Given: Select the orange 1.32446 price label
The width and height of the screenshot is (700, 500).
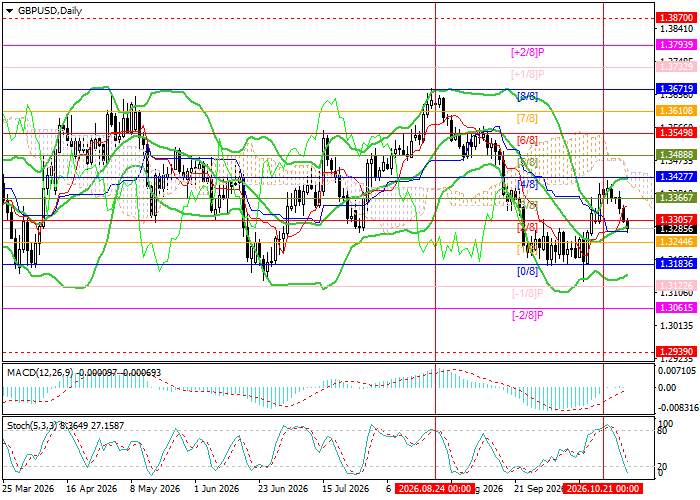Looking at the screenshot, I should tap(676, 242).
